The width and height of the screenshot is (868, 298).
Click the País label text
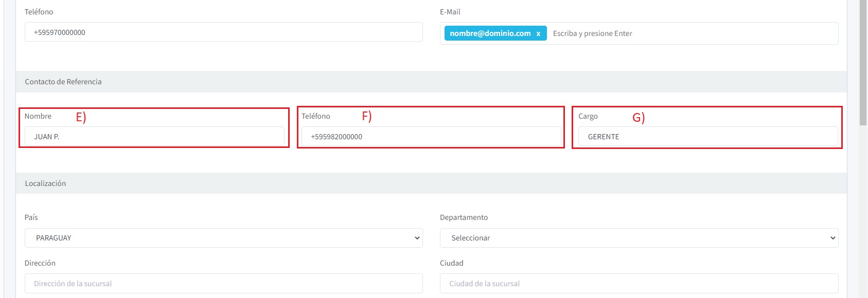tap(31, 217)
